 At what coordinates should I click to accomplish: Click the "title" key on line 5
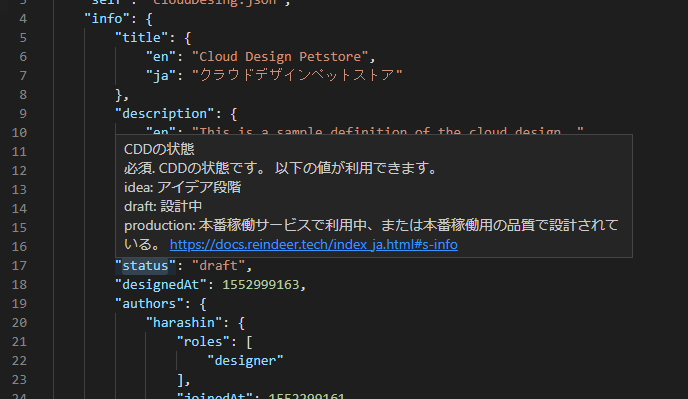pos(141,37)
